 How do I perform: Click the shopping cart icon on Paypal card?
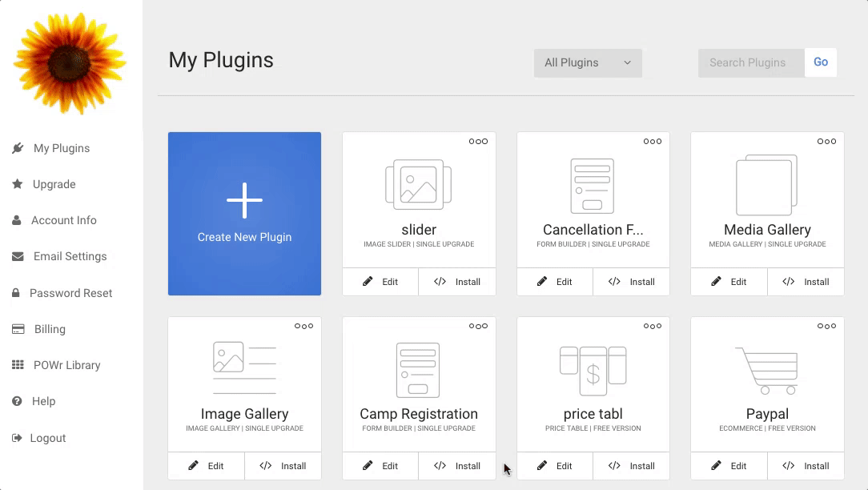[x=767, y=371]
